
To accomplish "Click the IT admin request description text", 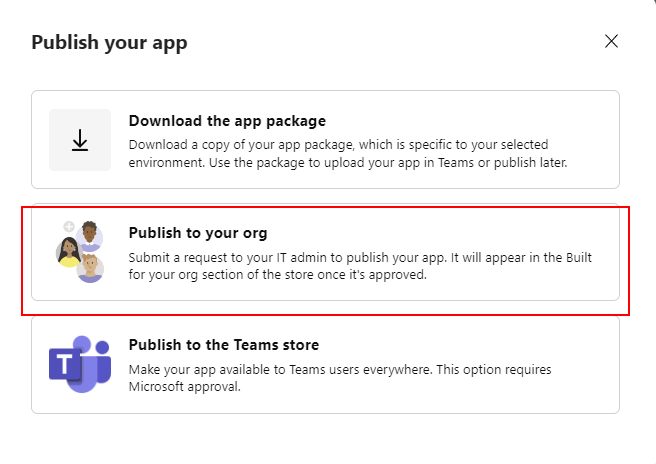I will click(360, 266).
